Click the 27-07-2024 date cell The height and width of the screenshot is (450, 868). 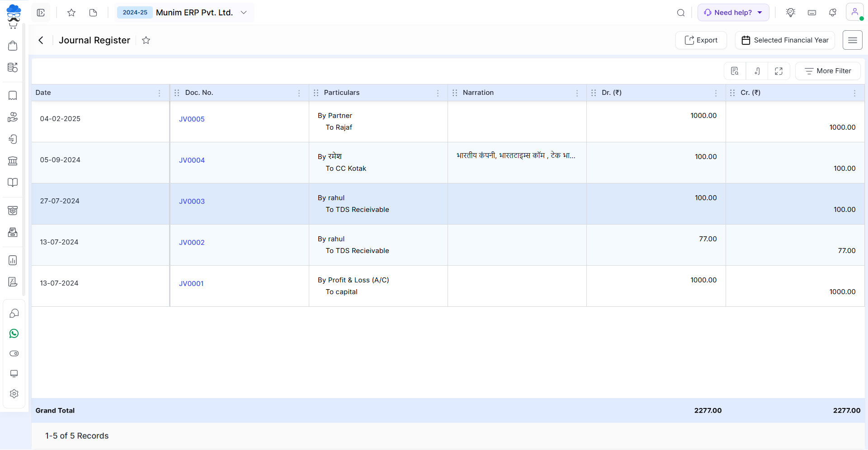click(x=60, y=201)
